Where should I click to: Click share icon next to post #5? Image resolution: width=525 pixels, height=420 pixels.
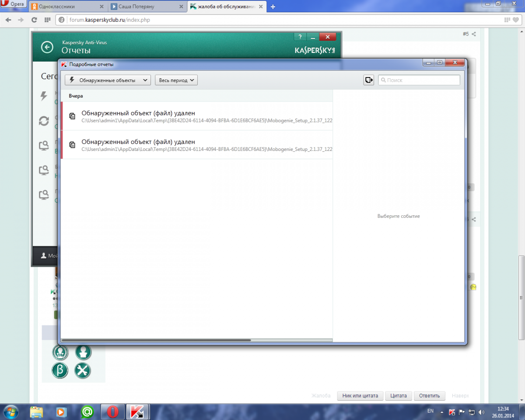pyautogui.click(x=474, y=34)
